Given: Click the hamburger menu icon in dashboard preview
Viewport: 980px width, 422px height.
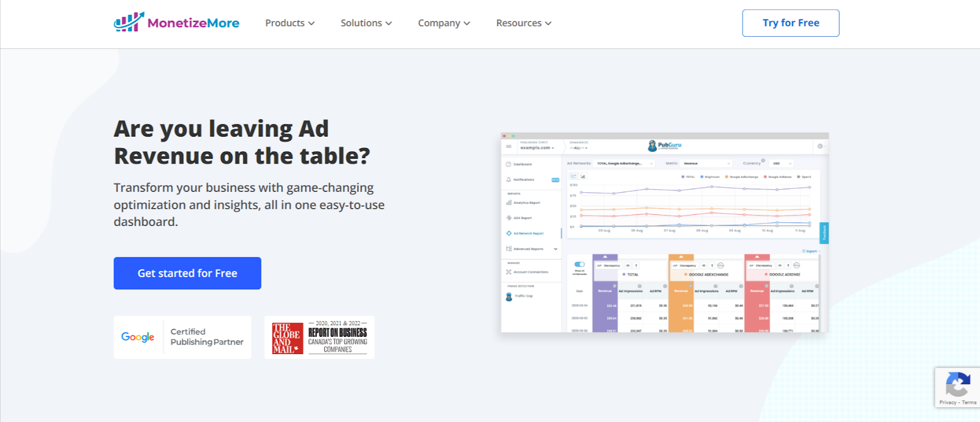Looking at the screenshot, I should coord(508,146).
